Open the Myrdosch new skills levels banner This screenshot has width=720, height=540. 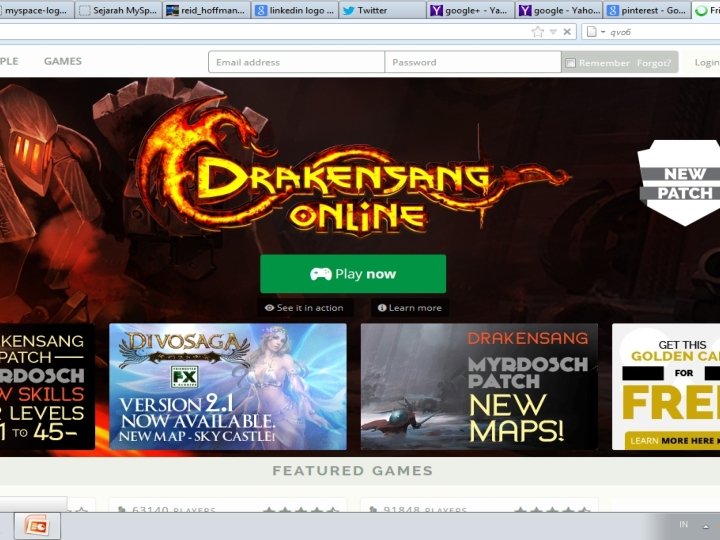pos(47,387)
